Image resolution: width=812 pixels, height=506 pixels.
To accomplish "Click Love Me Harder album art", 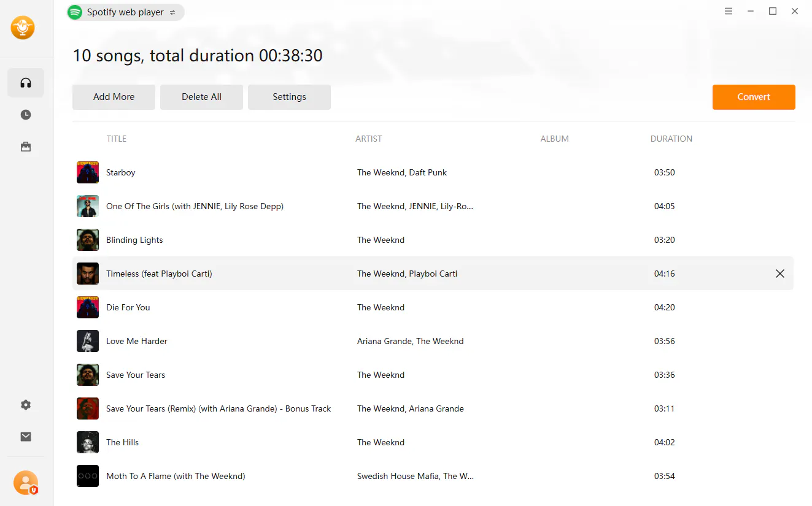I will (88, 341).
